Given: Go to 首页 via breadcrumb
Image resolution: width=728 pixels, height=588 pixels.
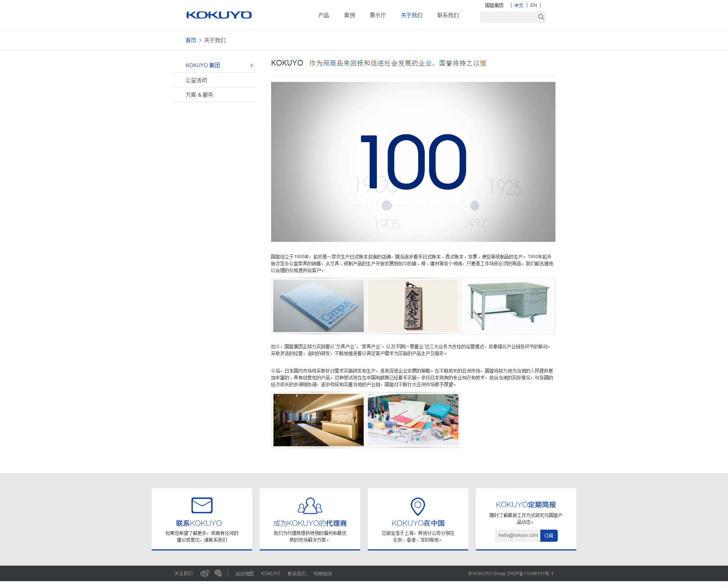Looking at the screenshot, I should click(x=191, y=40).
